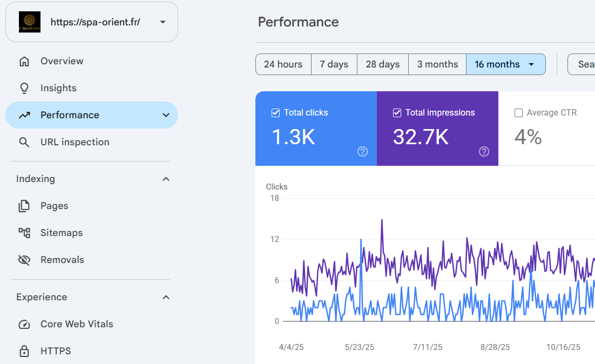
Task: Click the Pages documents icon
Action: (24, 206)
